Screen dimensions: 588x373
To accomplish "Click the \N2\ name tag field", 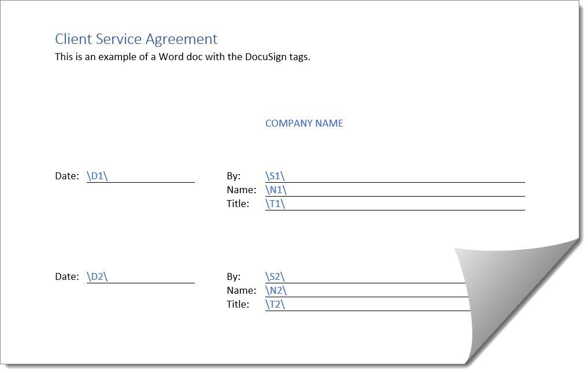I will pos(276,290).
